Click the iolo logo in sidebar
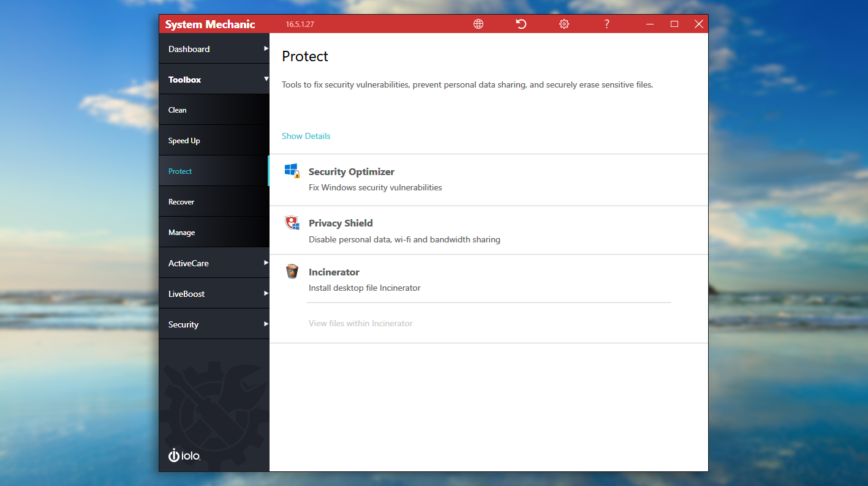 [x=184, y=455]
